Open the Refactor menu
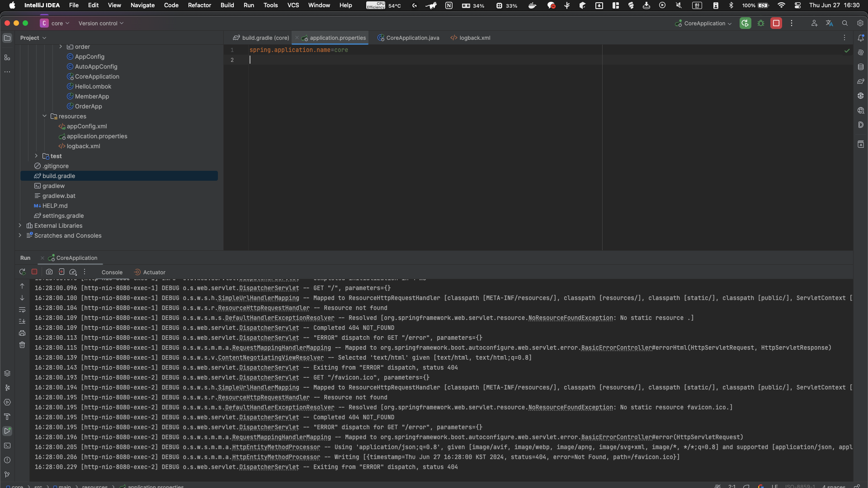The image size is (868, 488). [x=199, y=5]
